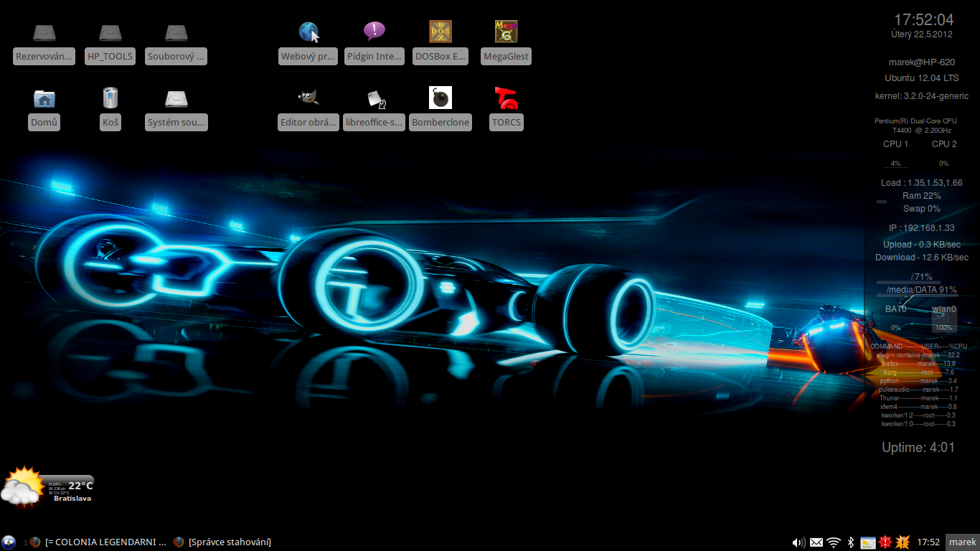Viewport: 980px width, 551px height.
Task: Click the IP : 192.168.1.33 text
Action: coord(921,228)
